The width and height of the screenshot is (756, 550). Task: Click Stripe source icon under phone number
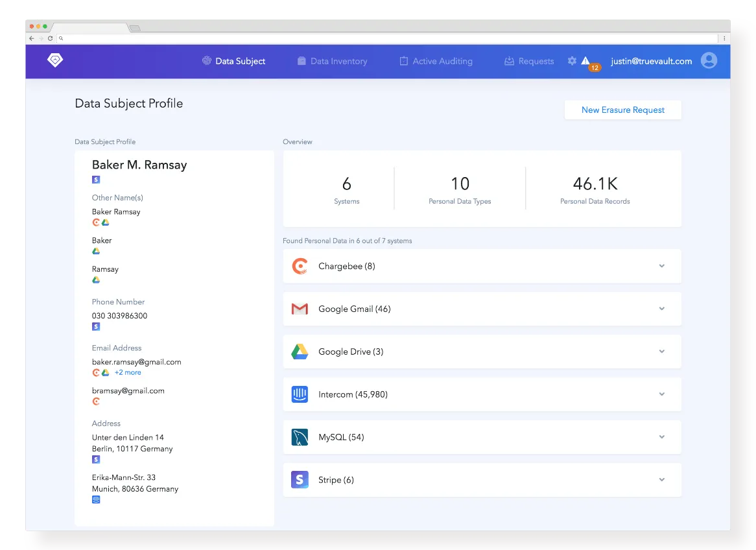(96, 327)
